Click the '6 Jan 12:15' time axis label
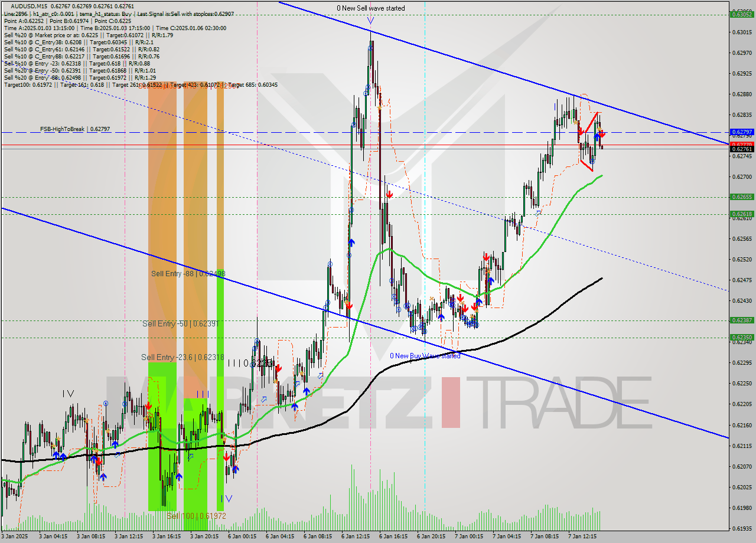756x543 pixels. click(x=356, y=537)
